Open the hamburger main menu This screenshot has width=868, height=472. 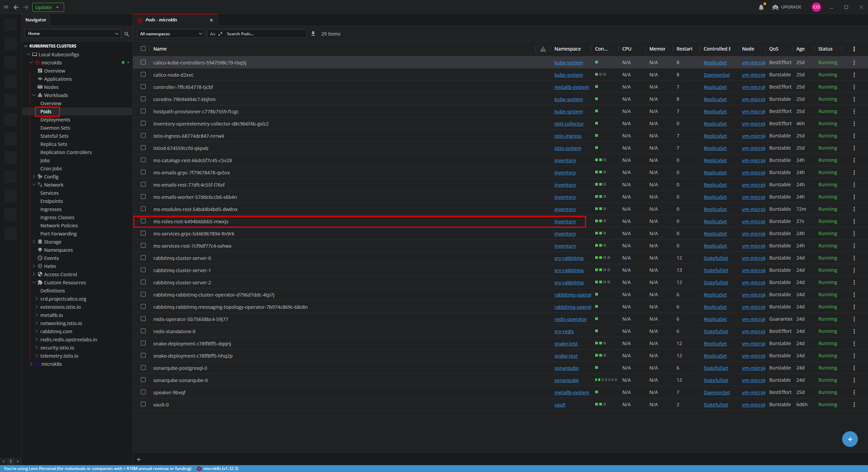pyautogui.click(x=6, y=7)
